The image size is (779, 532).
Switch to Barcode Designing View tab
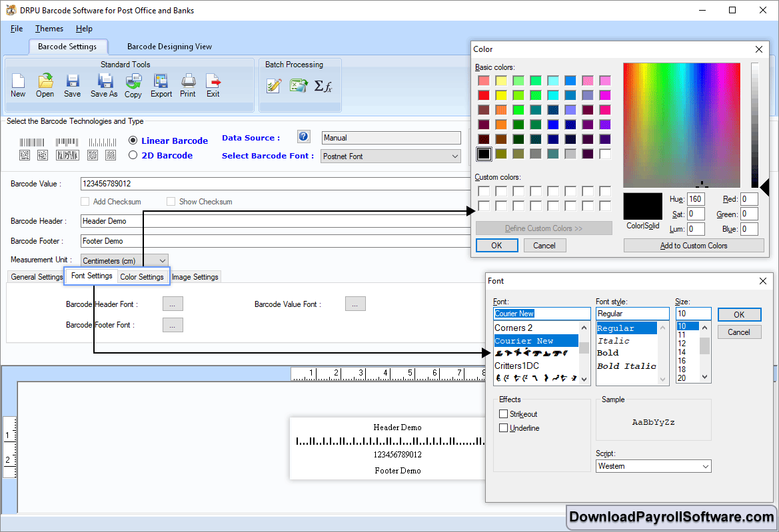pos(169,47)
